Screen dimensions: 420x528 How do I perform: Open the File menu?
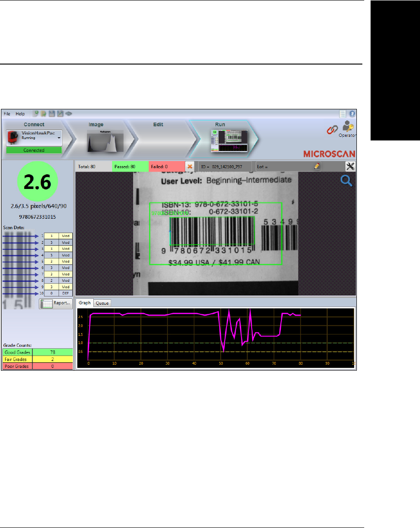point(7,114)
